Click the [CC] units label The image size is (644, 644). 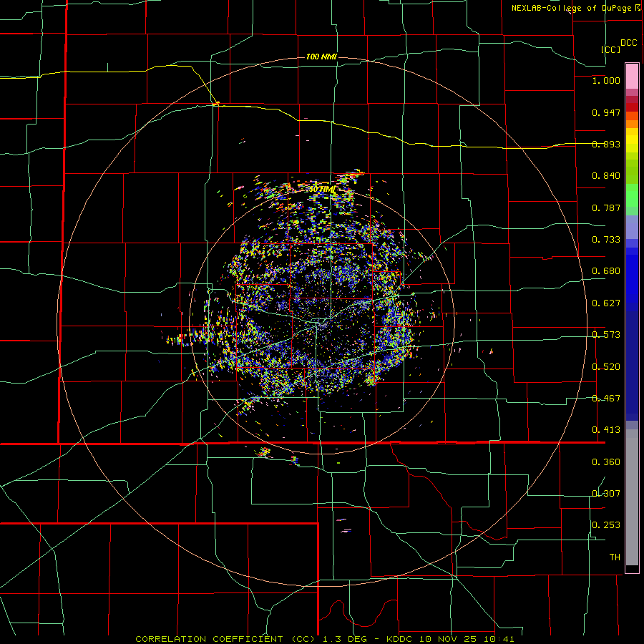610,49
